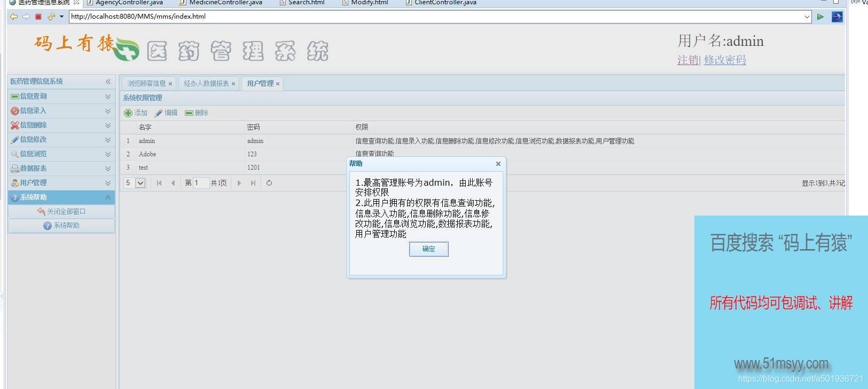The image size is (868, 389).
Task: Open the ClientController.java editor tab
Action: pos(441,3)
